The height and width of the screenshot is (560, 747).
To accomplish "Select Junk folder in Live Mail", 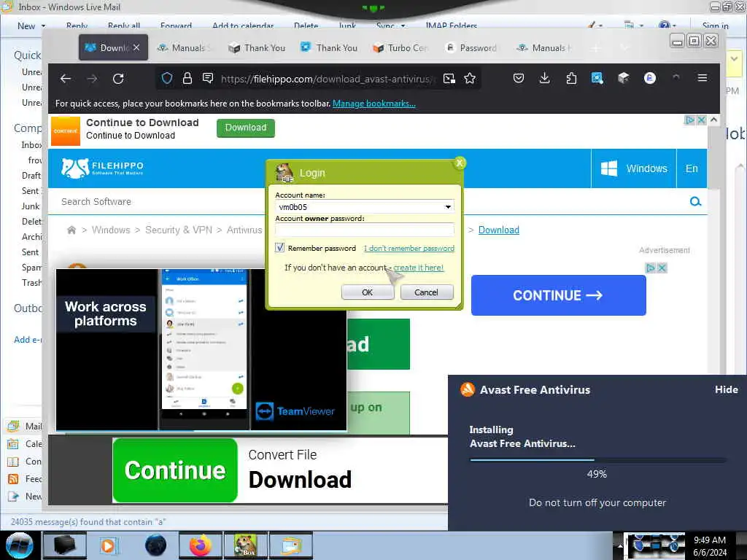I will click(x=31, y=206).
